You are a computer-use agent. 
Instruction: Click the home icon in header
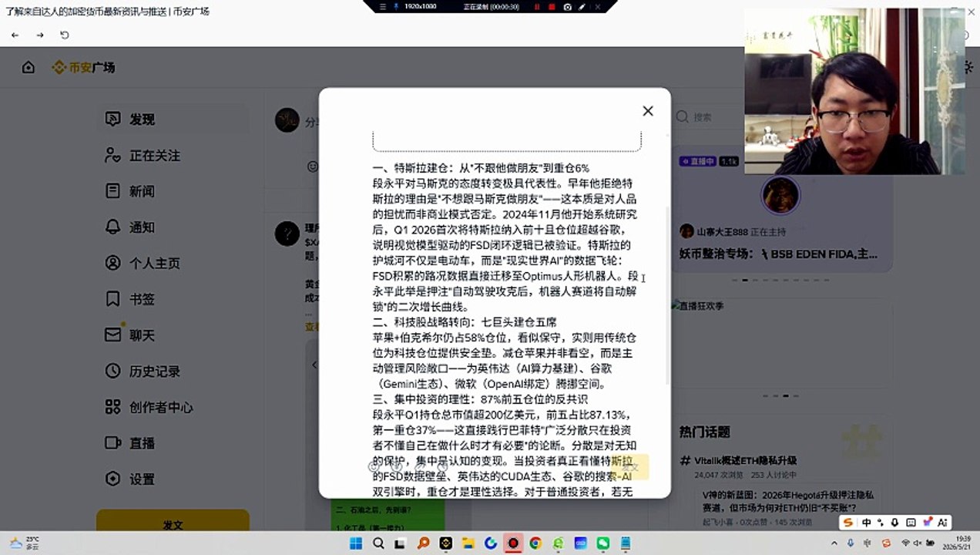pyautogui.click(x=29, y=68)
